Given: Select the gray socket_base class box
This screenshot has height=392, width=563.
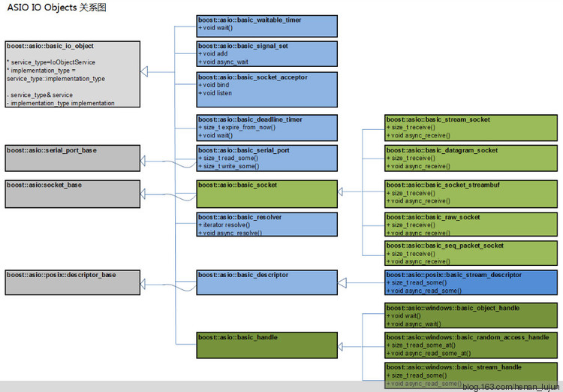Looking at the screenshot, I should tap(73, 191).
